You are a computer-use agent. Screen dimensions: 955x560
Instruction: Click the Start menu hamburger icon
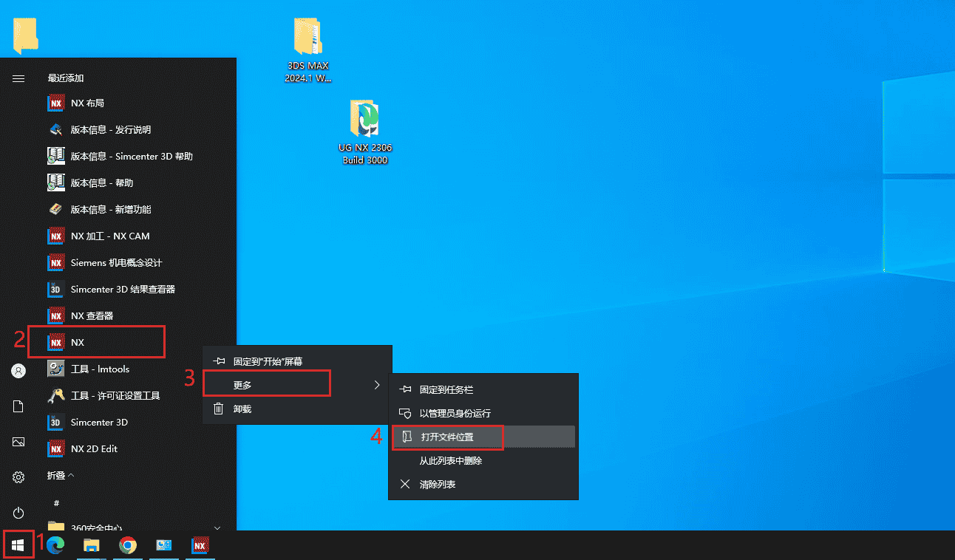tap(18, 78)
